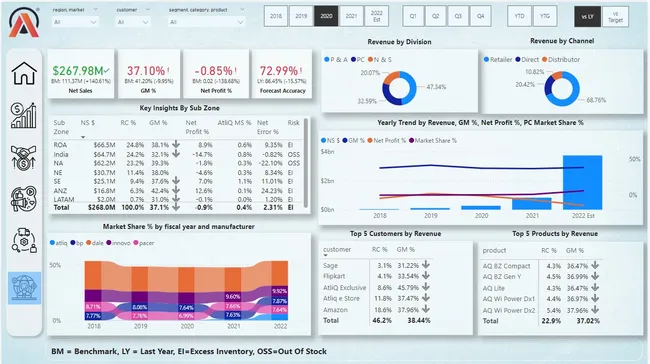Select fiscal year 2018
Image resolution: width=650 pixels, height=364 pixels.
pos(276,16)
